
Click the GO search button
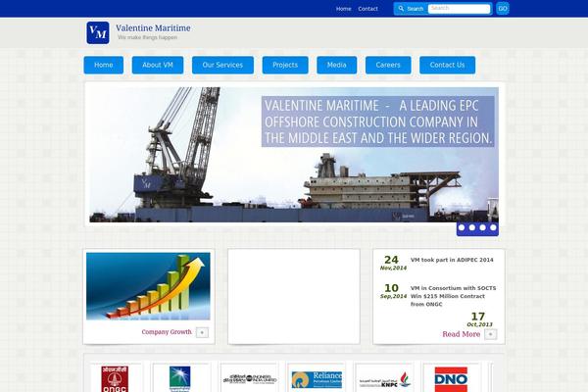click(503, 8)
